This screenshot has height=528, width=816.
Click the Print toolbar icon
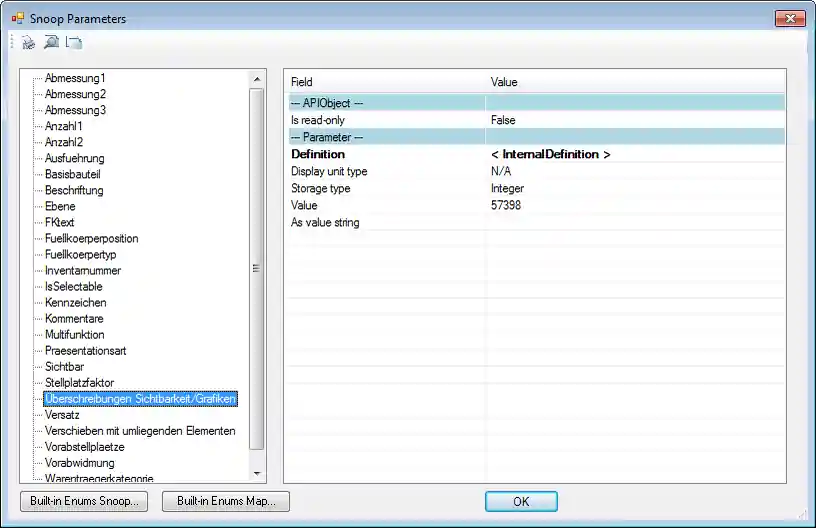[x=29, y=42]
